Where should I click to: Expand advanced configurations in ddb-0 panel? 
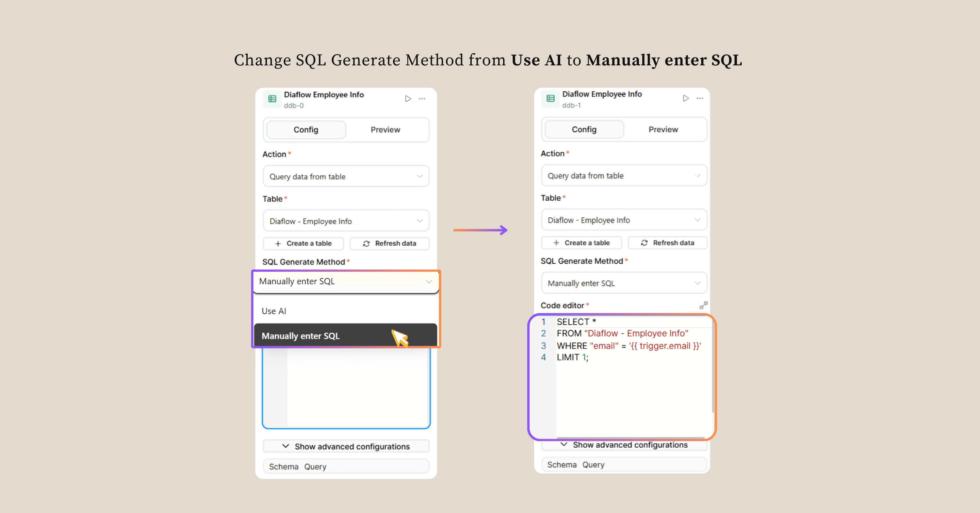coord(346,446)
